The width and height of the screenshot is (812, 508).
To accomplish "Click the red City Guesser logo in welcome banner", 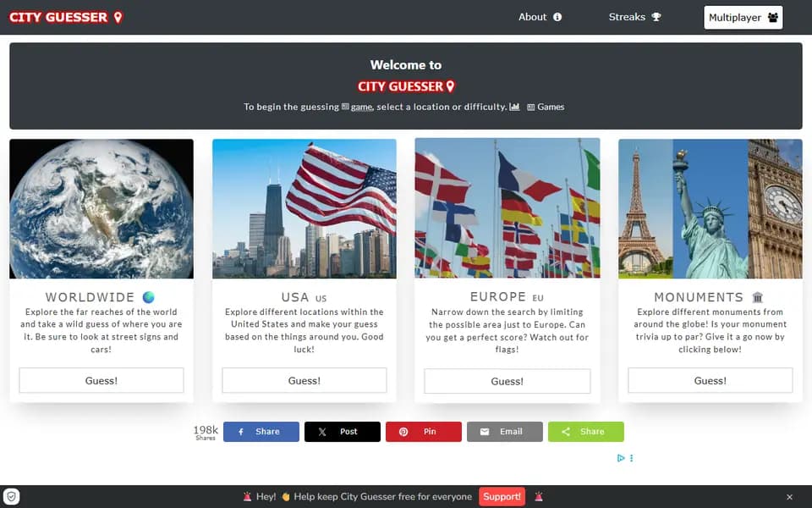I will 406,86.
